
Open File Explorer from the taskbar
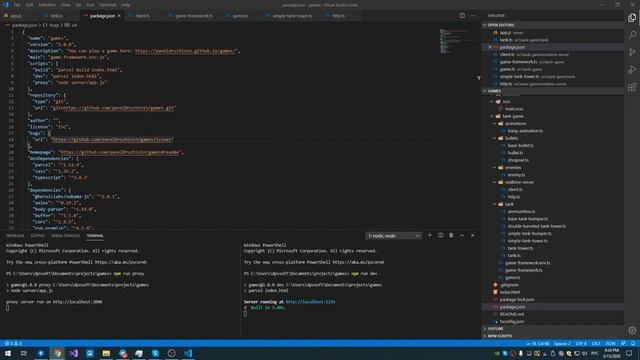[106, 353]
